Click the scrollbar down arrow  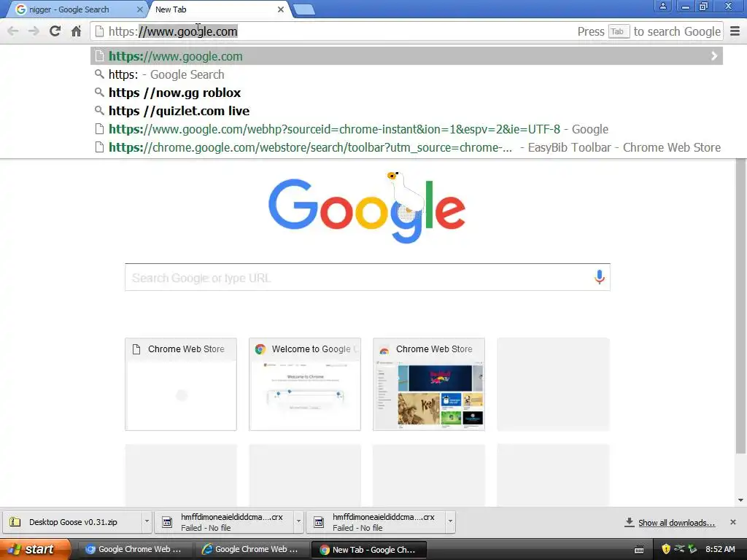pyautogui.click(x=741, y=500)
